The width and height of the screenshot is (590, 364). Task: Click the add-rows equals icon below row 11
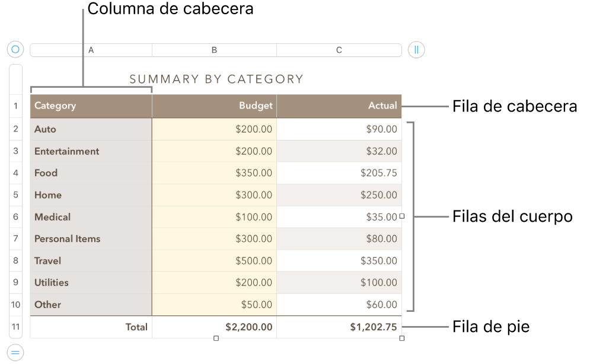(15, 351)
